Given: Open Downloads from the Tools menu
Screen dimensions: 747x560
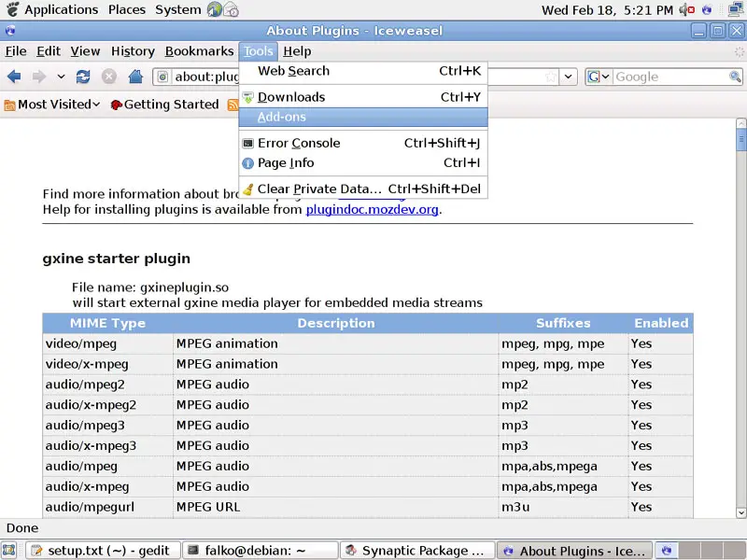Looking at the screenshot, I should (x=291, y=97).
